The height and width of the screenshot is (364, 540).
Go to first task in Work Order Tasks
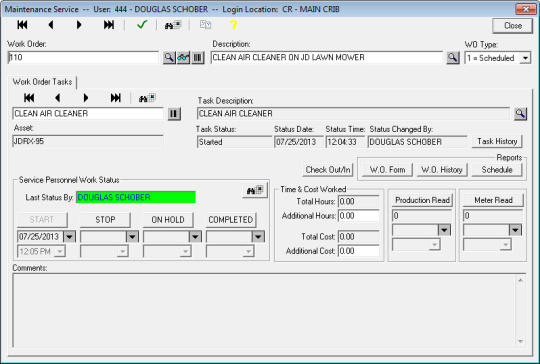(29, 98)
